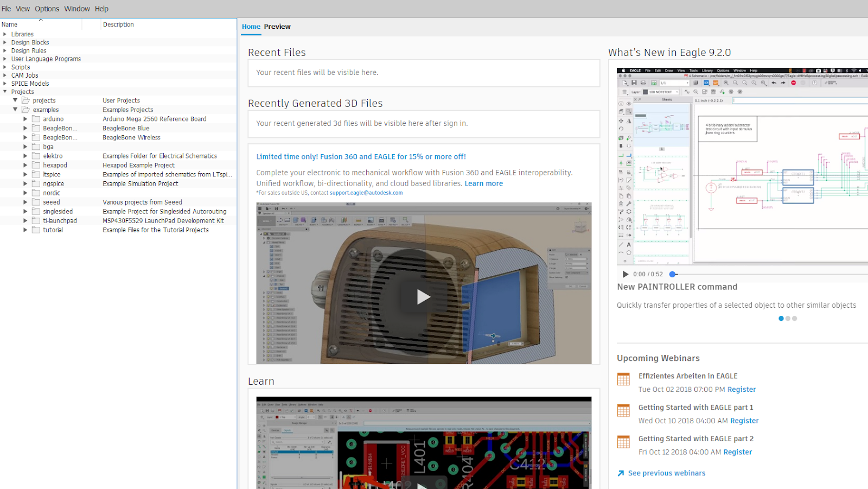Open the Limited time only offer headline

(x=361, y=157)
